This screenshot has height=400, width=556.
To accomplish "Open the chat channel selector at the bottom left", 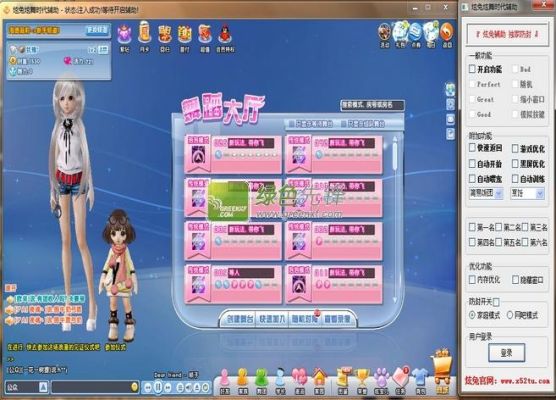I will (27, 387).
